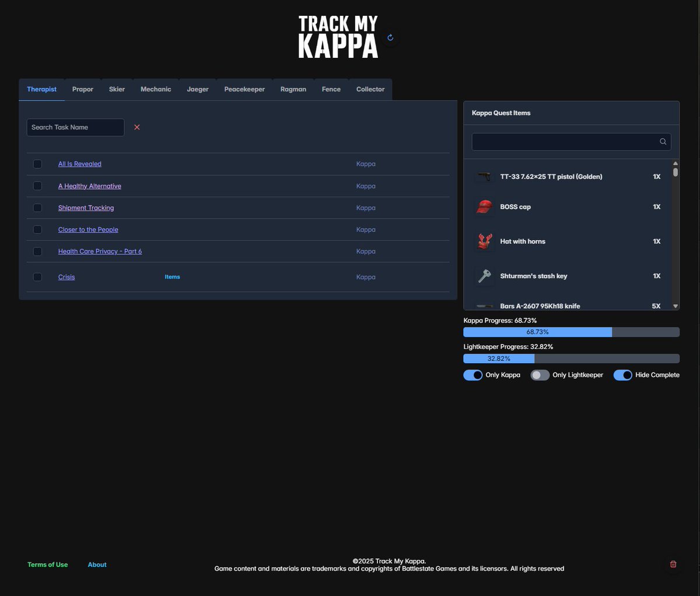Viewport: 700px width, 596px height.
Task: Open the Shipment Tracking task link
Action: (x=86, y=208)
